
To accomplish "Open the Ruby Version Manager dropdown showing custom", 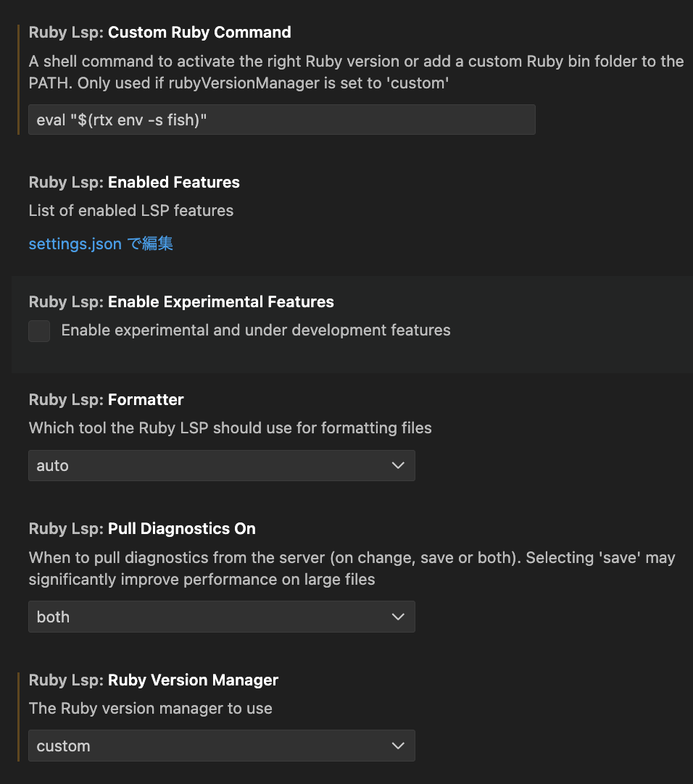I will 222,746.
